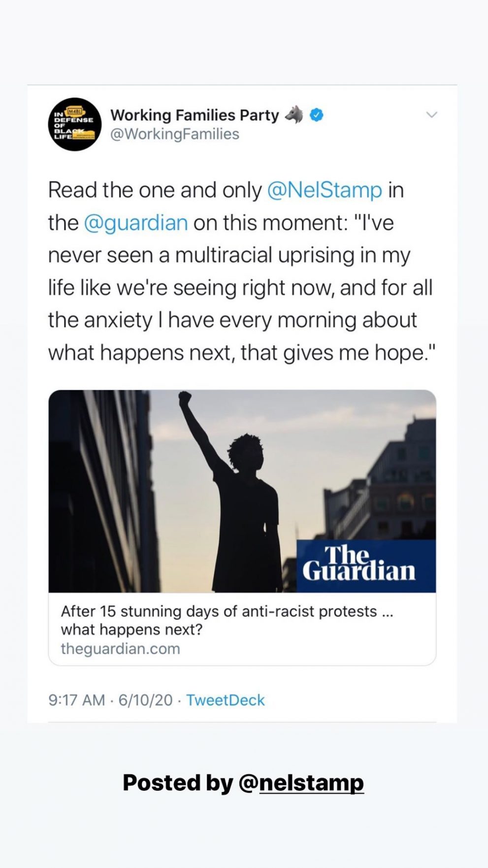Open the Working Families Party display name
Viewport: 488px width, 868px height.
pyautogui.click(x=195, y=115)
